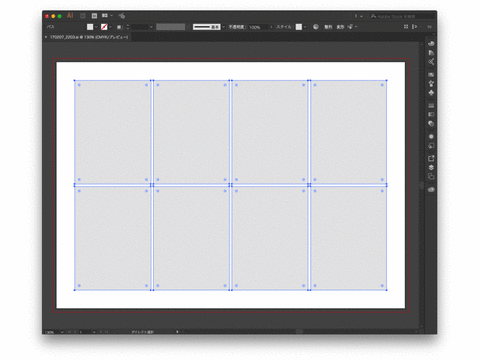The image size is (480, 360).
Task: Open the Creative Cloud Libraries panel icon
Action: (x=431, y=43)
